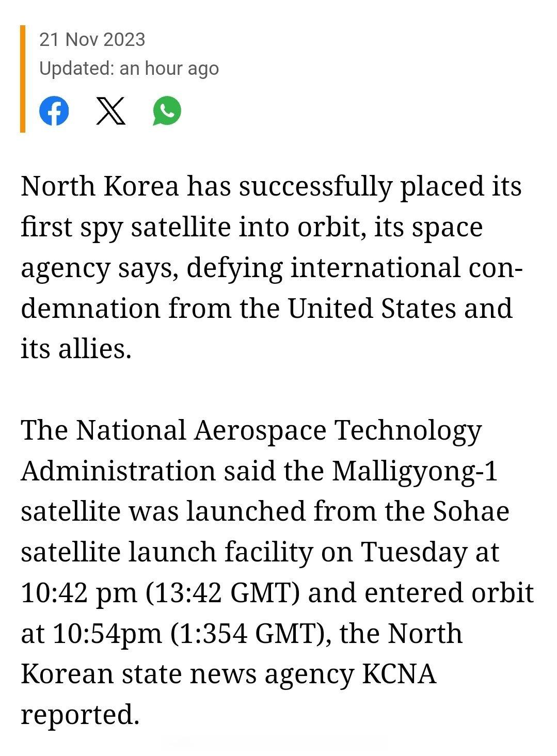The image size is (557, 756).
Task: Click the words 'its allies.' in the first paragraph
Action: (x=76, y=349)
